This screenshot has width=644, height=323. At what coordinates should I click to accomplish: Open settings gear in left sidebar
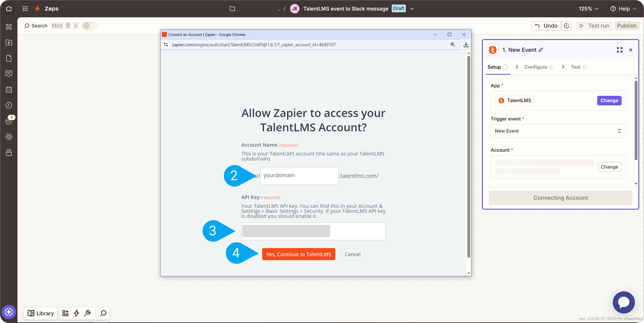[9, 137]
